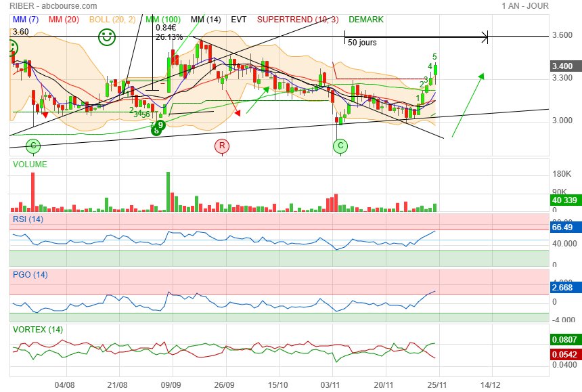Image resolution: width=582 pixels, height=392 pixels.
Task: Expand the RSI (14) indicator panel label
Action: pos(28,219)
